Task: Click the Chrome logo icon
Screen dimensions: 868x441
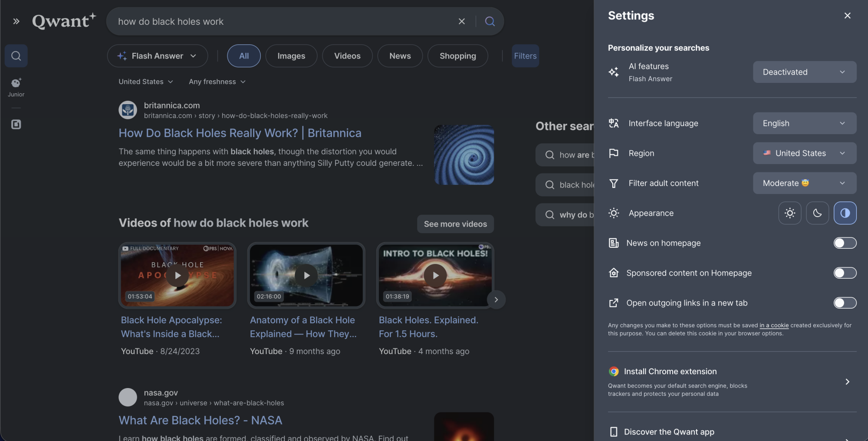Action: pyautogui.click(x=614, y=372)
